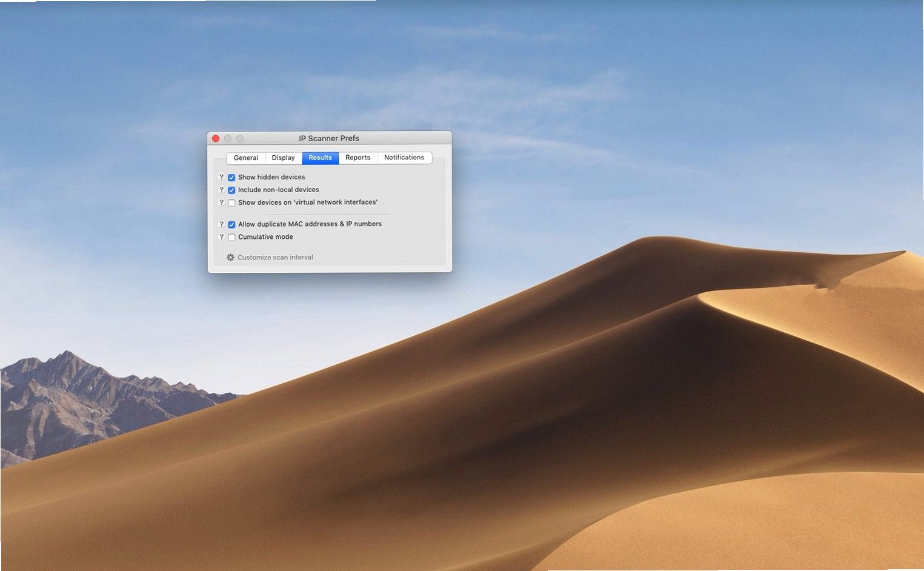Go to the Notifications tab
The height and width of the screenshot is (571, 924).
(x=404, y=158)
